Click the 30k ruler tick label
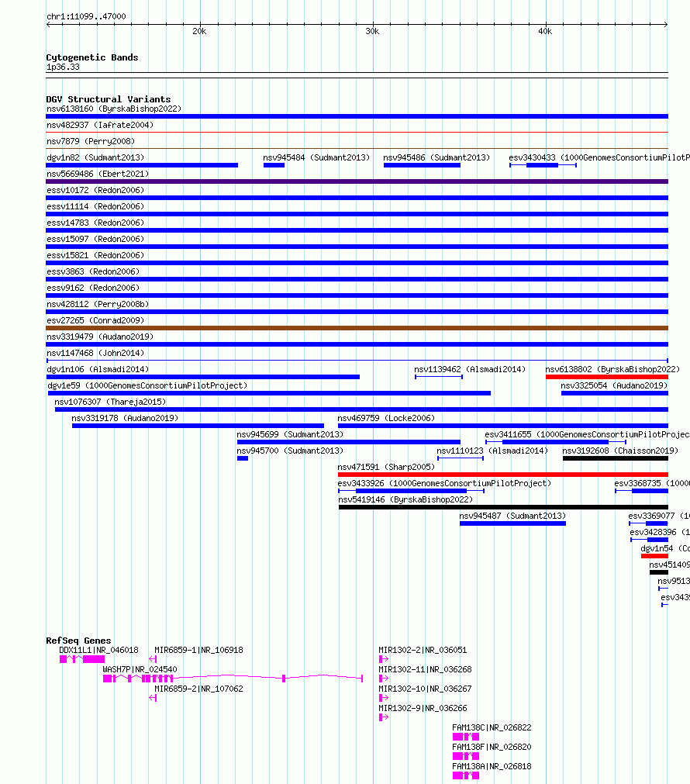690x784 pixels. pos(372,32)
